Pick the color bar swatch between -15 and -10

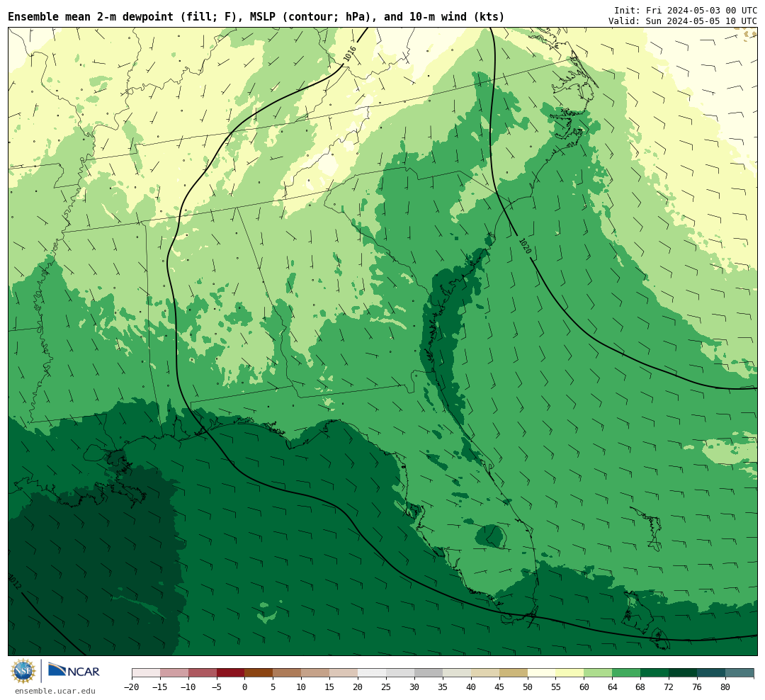tap(174, 673)
